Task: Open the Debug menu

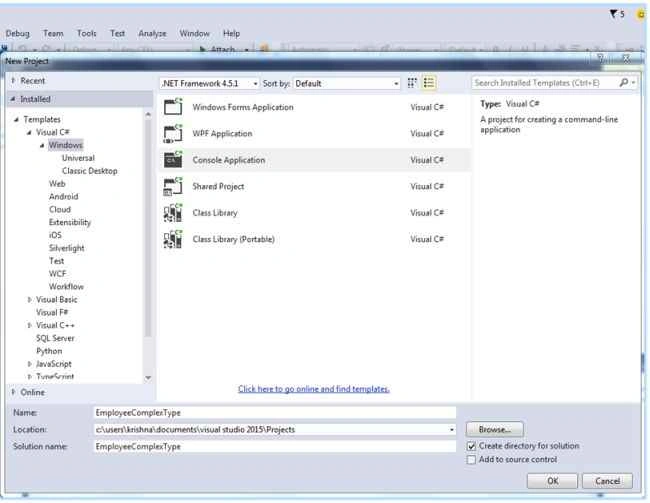Action: 17,33
